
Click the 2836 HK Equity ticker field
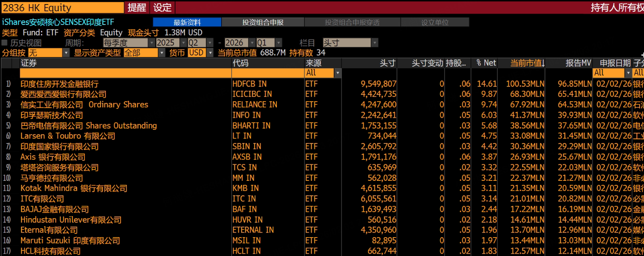63,8
